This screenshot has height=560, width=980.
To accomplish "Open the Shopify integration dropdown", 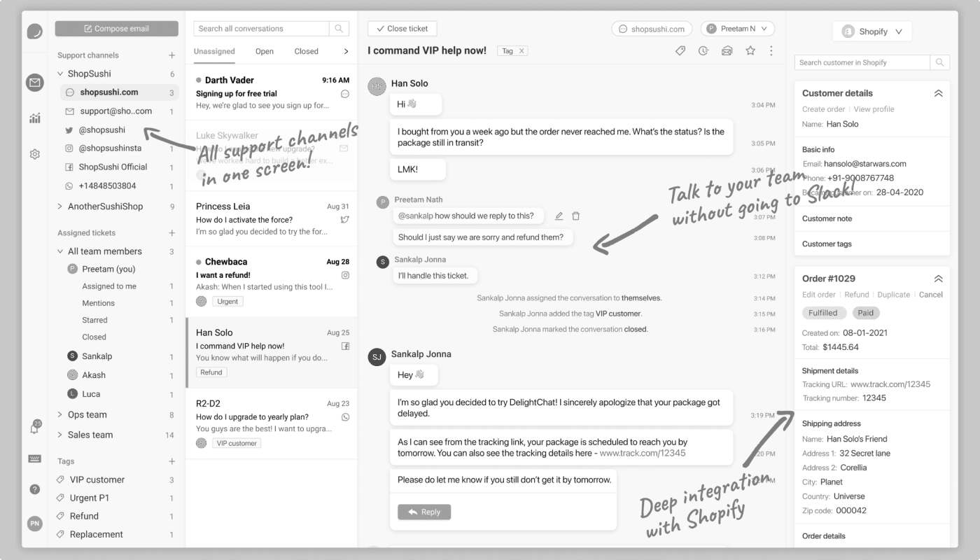I will coord(872,31).
